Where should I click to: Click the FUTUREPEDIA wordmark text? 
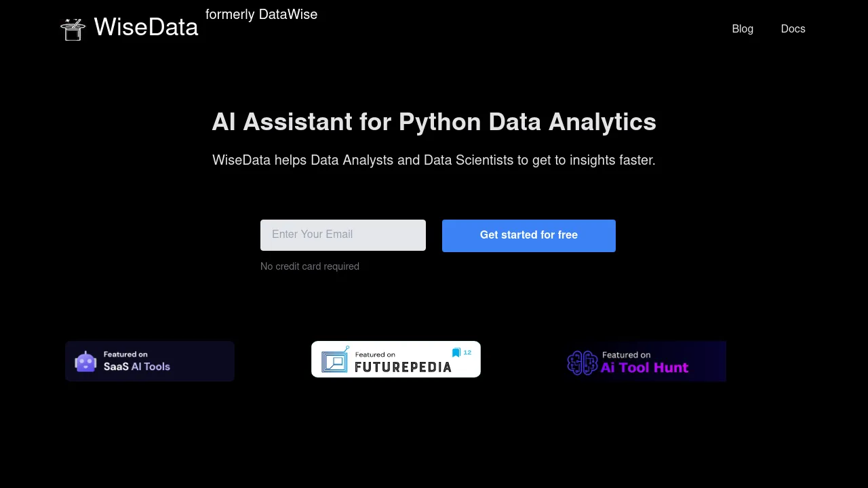(x=403, y=367)
